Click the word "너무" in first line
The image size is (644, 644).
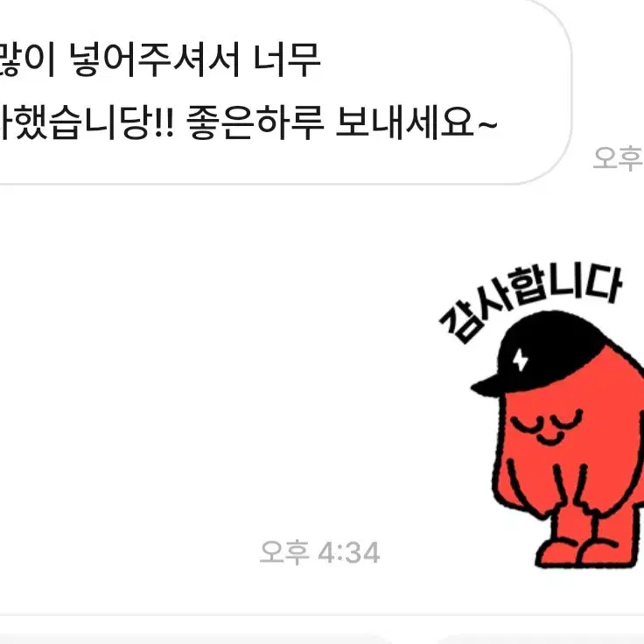click(x=287, y=60)
